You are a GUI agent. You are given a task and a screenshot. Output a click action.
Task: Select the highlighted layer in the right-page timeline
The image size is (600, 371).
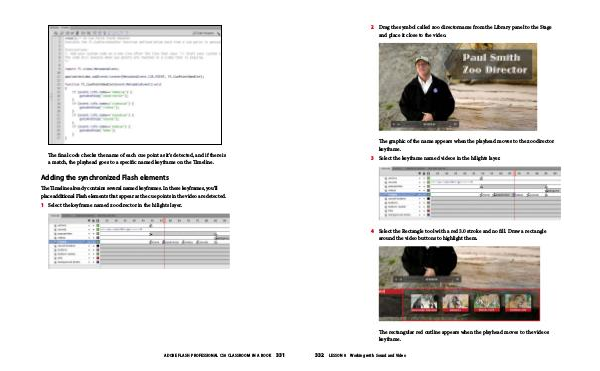(x=405, y=195)
